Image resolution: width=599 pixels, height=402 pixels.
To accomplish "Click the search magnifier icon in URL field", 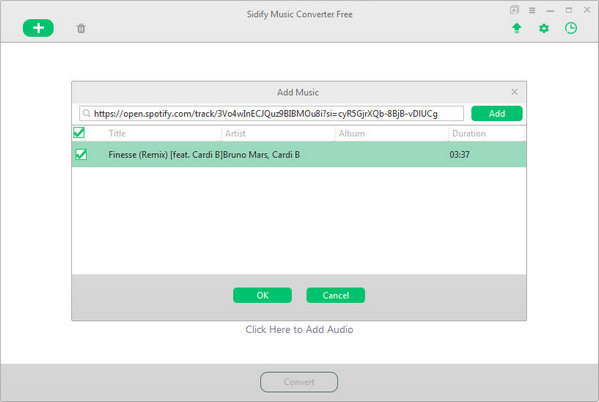I will tap(87, 113).
